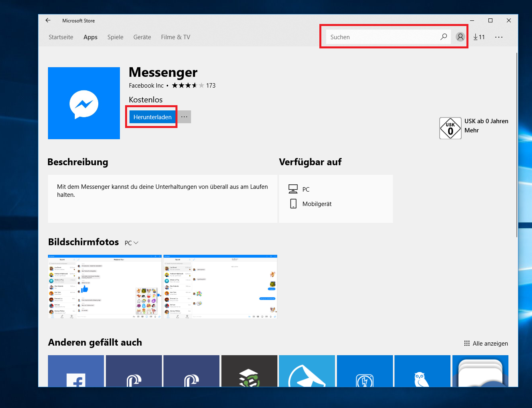Go to the Startseite menu item
The image size is (532, 408).
coord(61,37)
